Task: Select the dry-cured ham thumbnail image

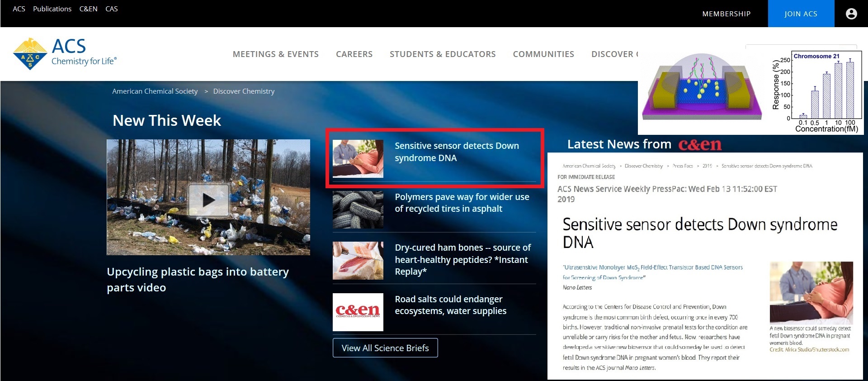Action: [x=358, y=261]
